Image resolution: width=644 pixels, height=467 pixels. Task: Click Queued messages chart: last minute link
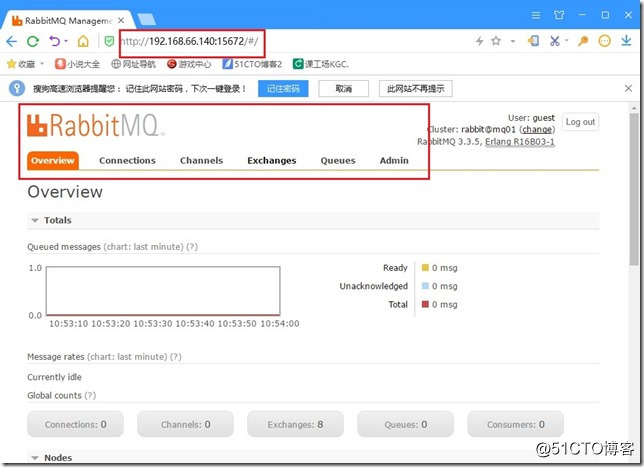click(144, 247)
